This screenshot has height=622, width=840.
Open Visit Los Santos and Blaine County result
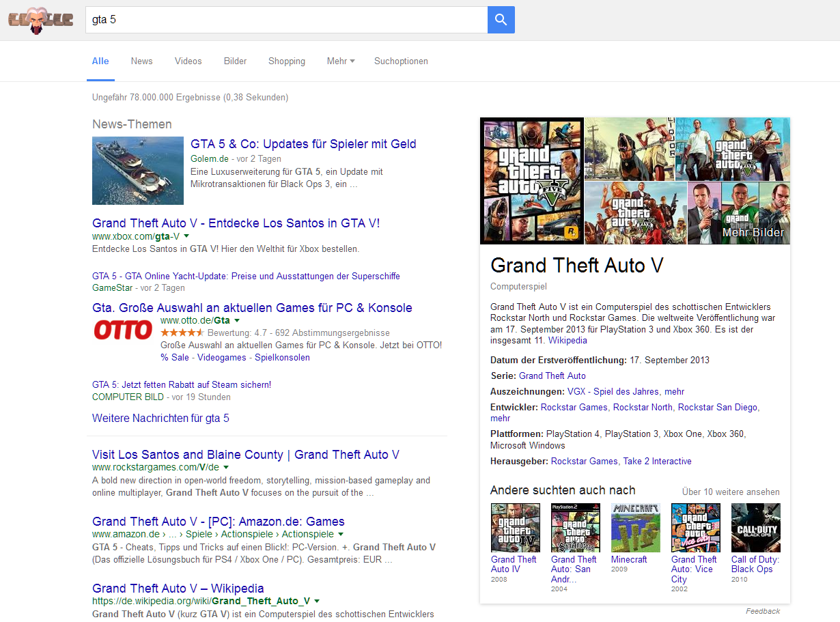point(246,455)
